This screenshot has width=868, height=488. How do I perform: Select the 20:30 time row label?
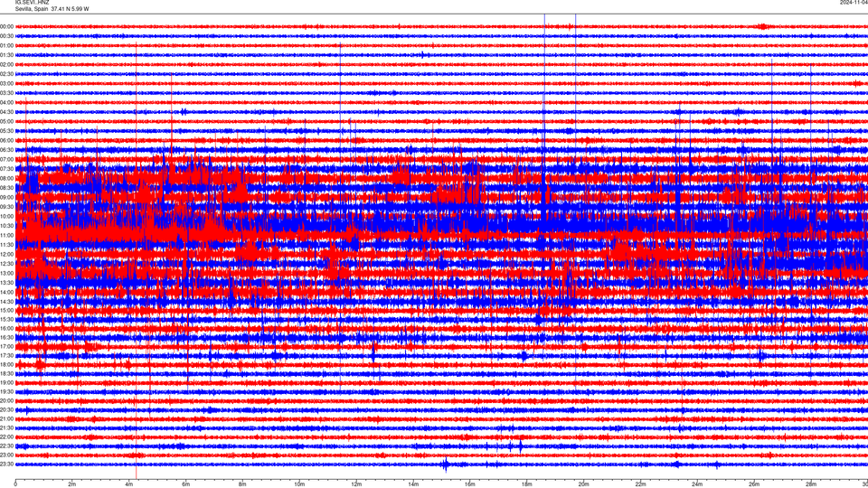click(x=6, y=409)
